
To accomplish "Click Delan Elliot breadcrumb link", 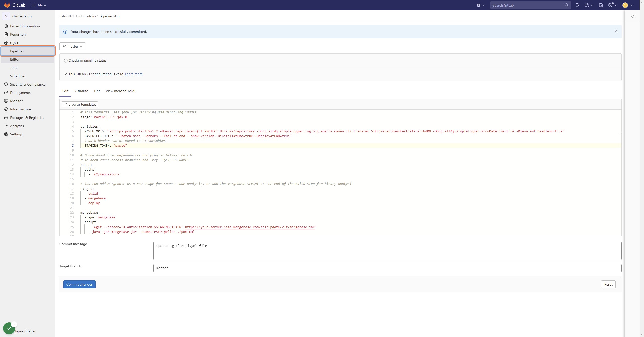I will [67, 16].
